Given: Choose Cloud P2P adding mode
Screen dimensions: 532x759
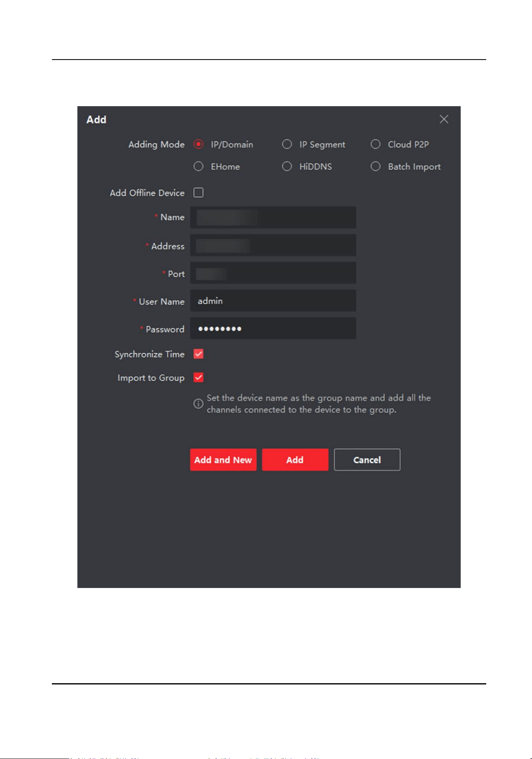Looking at the screenshot, I should pyautogui.click(x=376, y=144).
